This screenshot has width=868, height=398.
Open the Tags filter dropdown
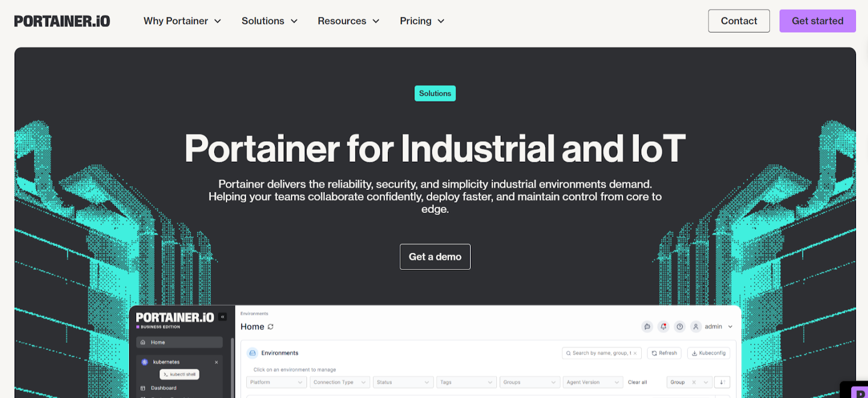[467, 382]
